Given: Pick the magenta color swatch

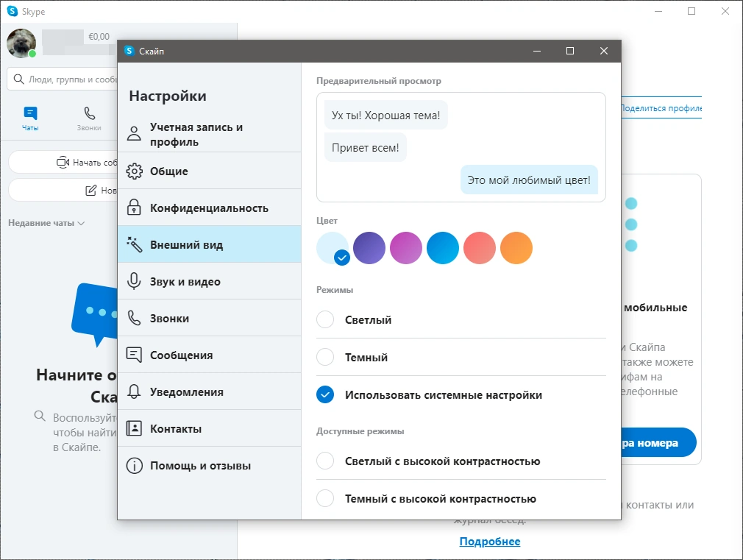Looking at the screenshot, I should pos(406,247).
